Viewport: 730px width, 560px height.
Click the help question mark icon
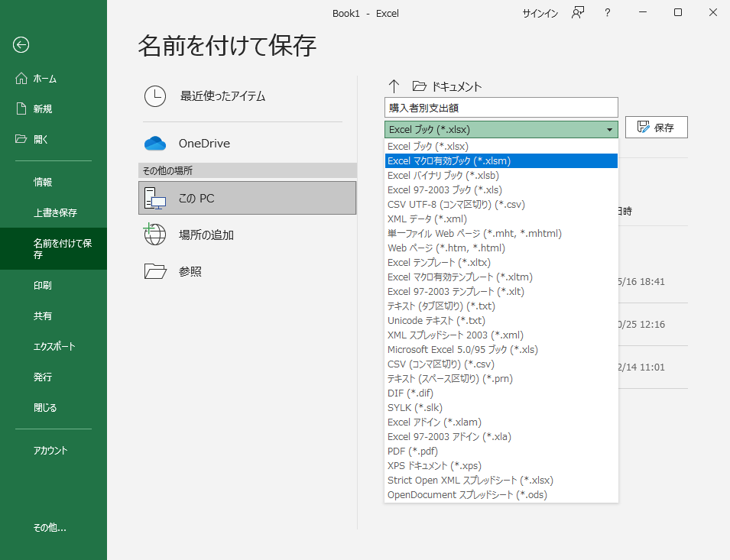(607, 13)
